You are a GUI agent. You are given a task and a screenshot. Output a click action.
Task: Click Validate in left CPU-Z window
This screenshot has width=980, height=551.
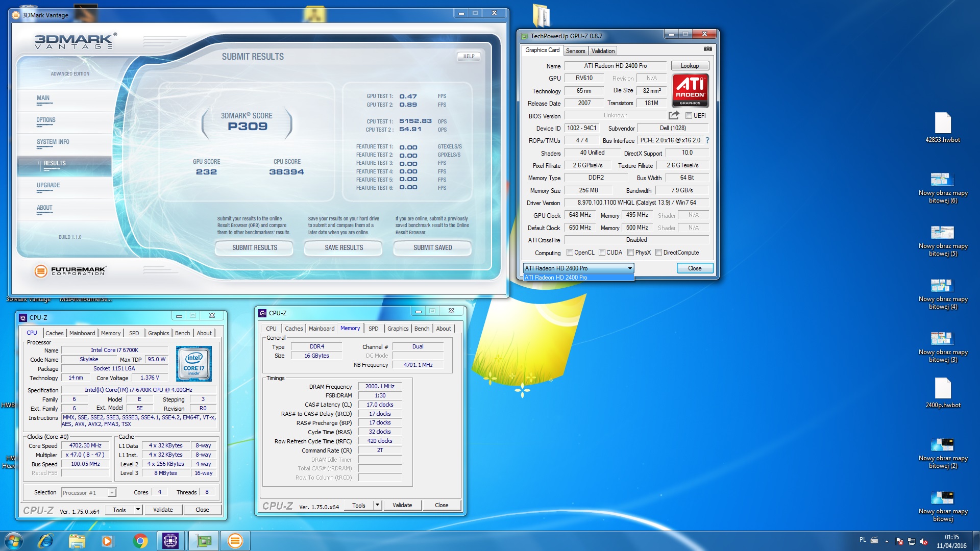point(163,510)
